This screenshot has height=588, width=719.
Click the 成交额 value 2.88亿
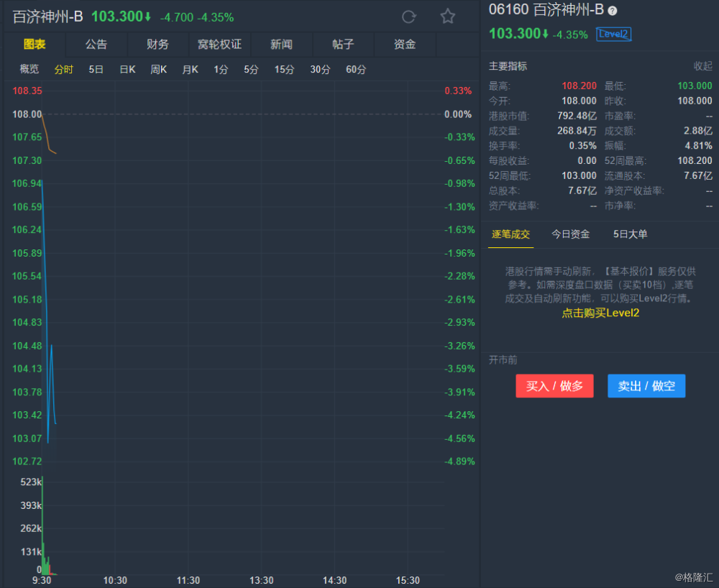(x=698, y=131)
